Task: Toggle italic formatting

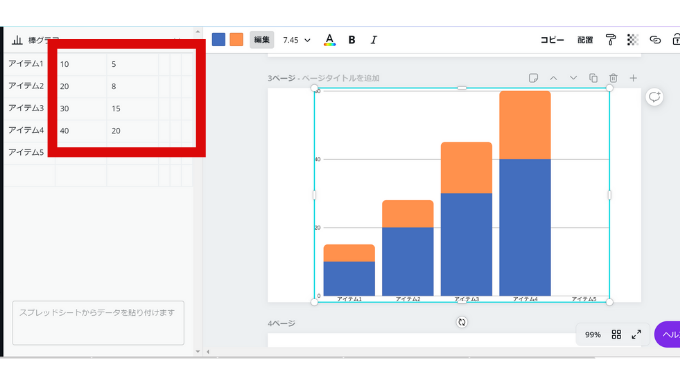Action: coord(373,40)
